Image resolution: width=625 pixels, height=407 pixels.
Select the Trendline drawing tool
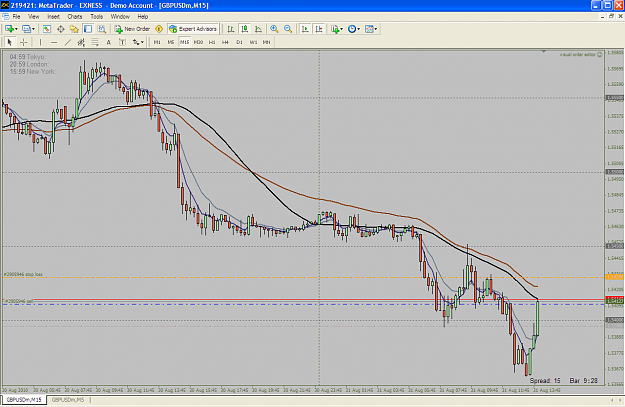pyautogui.click(x=68, y=42)
